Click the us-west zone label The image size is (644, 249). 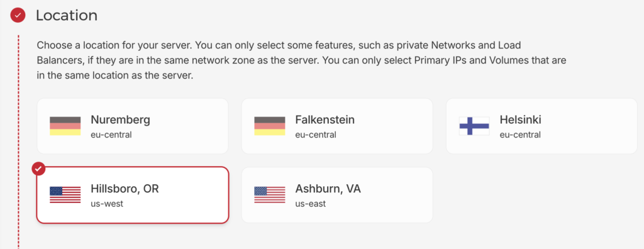(107, 204)
